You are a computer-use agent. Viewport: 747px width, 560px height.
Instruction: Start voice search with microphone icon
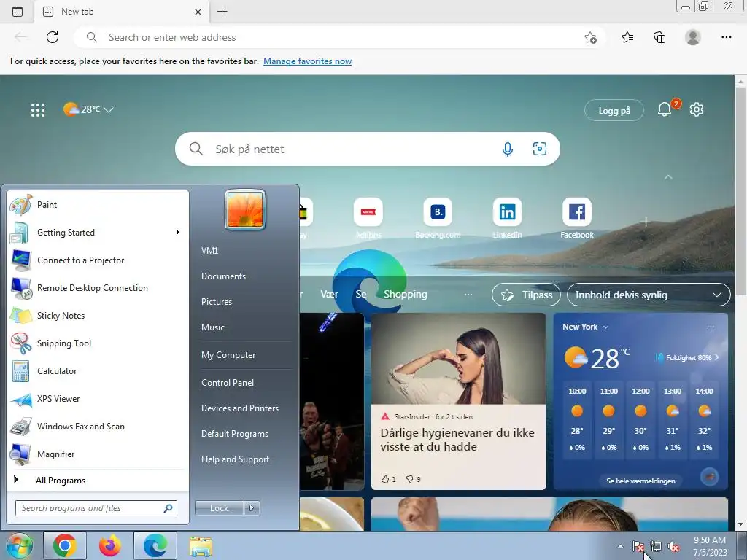(x=508, y=149)
